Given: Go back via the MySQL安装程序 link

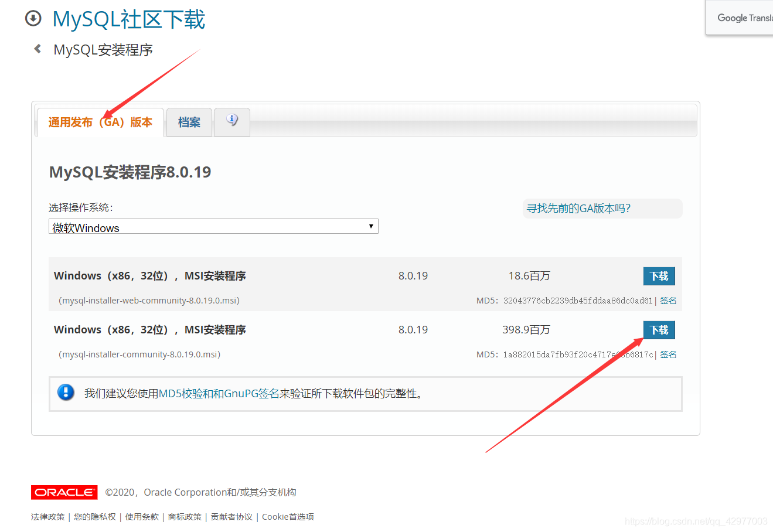Looking at the screenshot, I should 103,50.
